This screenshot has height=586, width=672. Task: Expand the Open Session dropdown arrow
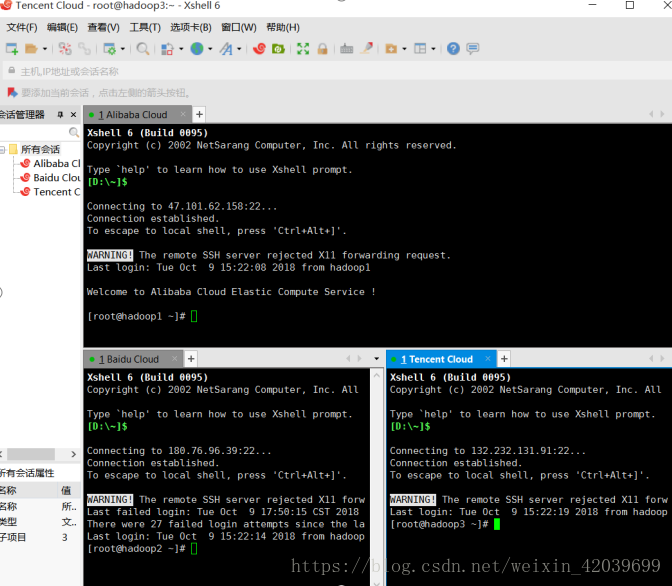(x=45, y=49)
